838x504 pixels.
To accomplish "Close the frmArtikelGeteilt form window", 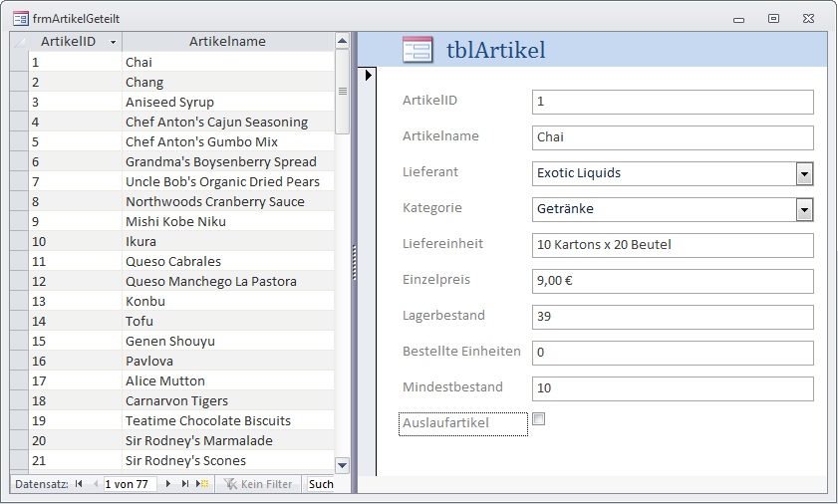I will click(809, 19).
